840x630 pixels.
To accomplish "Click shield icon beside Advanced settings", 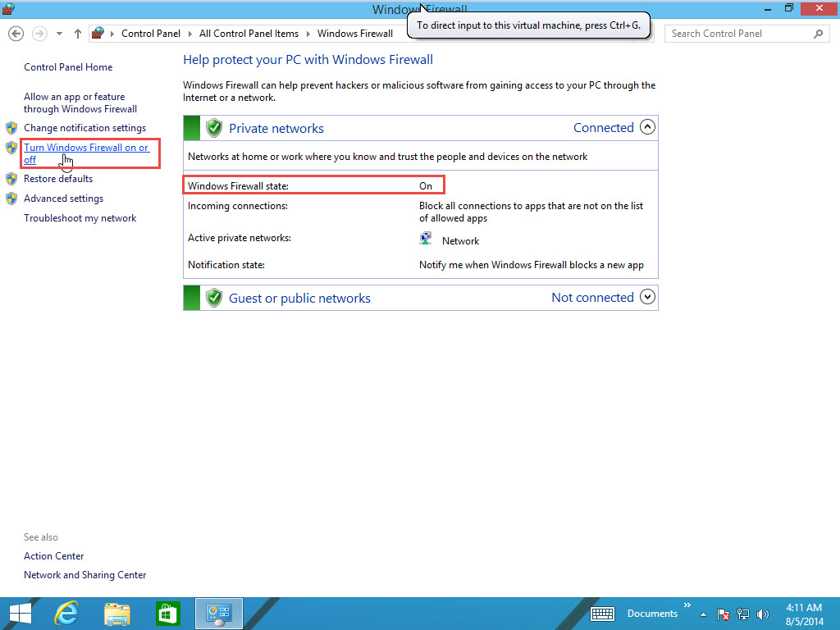I will pos(11,199).
